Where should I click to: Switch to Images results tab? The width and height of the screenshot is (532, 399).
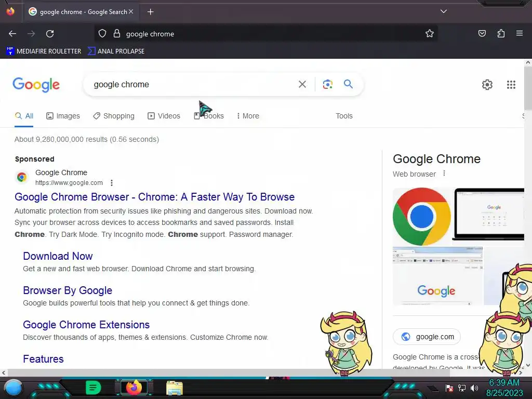coord(63,116)
